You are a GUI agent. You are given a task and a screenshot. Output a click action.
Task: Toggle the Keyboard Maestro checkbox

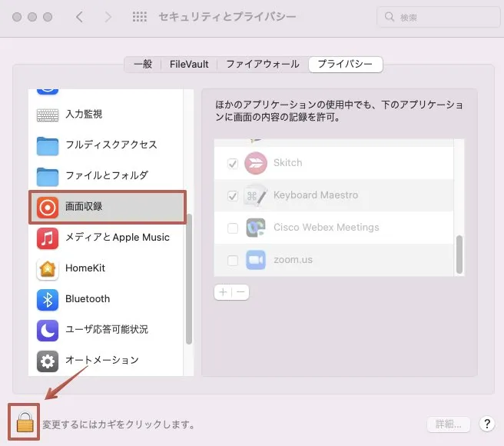click(x=233, y=195)
